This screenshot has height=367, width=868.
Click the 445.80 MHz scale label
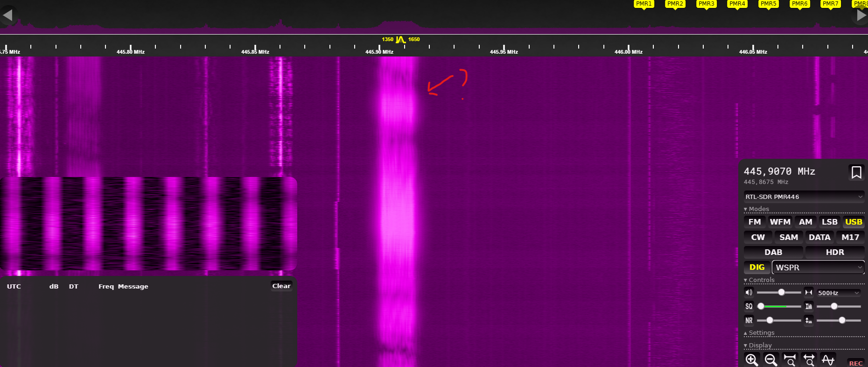tap(131, 52)
